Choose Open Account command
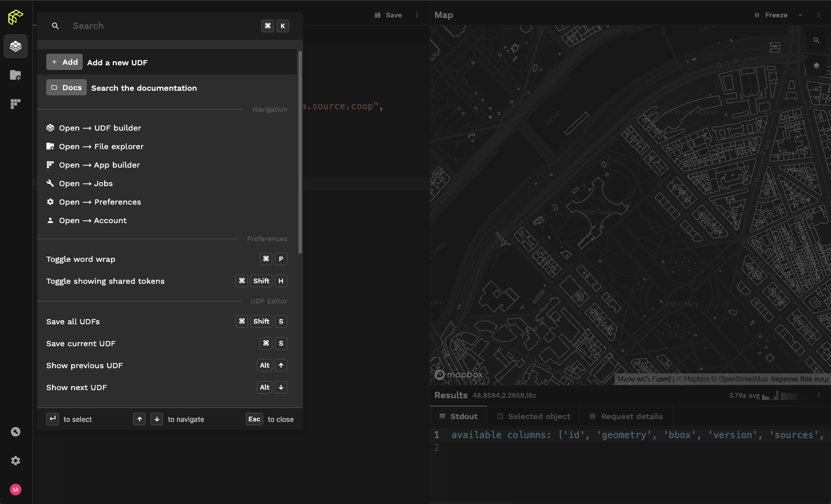 pyautogui.click(x=167, y=220)
